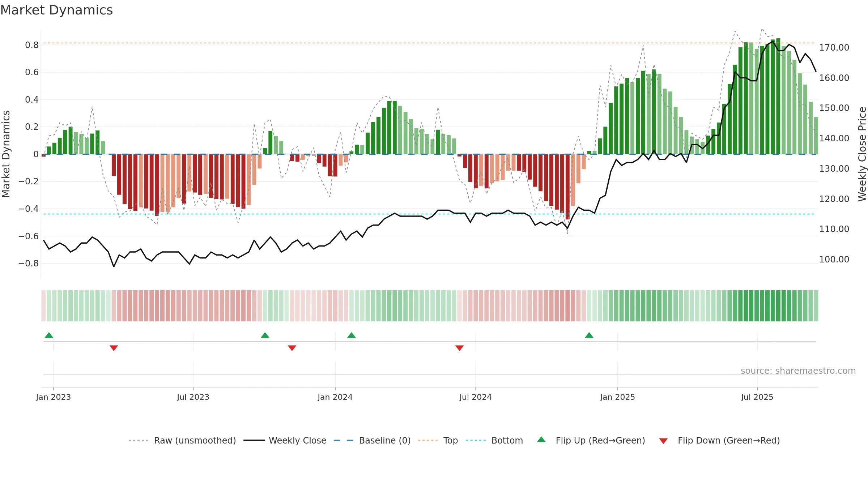Click the Market Dynamics y-axis title
This screenshot has height=488, width=868.
6,154
